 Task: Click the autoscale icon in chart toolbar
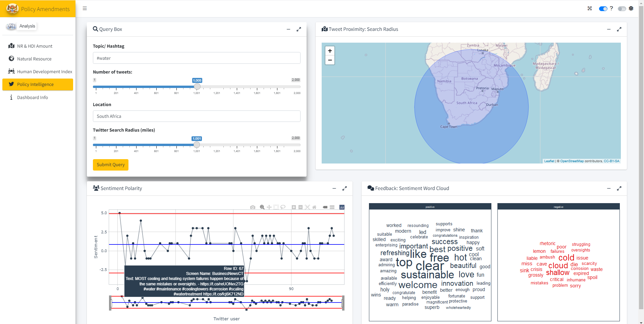[x=307, y=207]
